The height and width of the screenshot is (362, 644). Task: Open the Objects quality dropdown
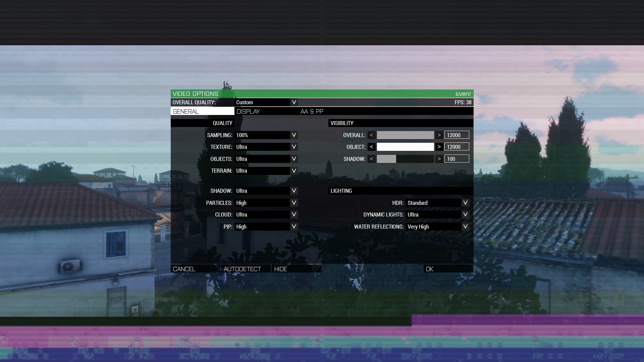point(266,159)
